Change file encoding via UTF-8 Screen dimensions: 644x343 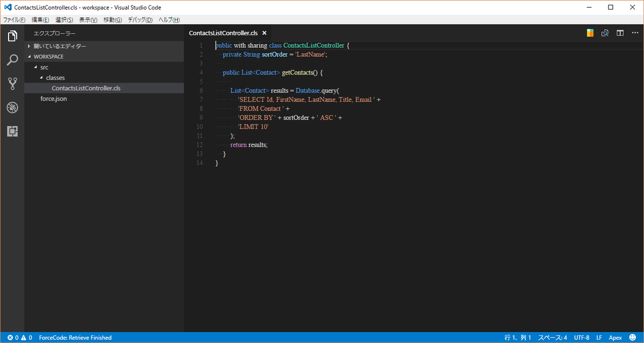tap(582, 338)
